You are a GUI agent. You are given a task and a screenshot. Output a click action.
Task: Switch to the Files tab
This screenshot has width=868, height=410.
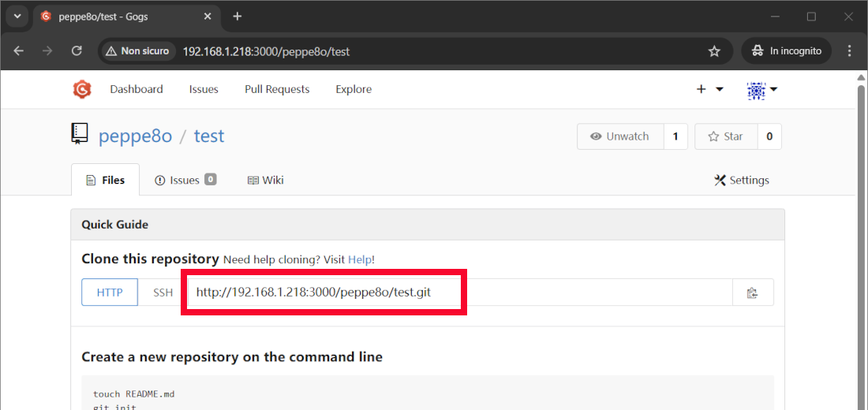[x=105, y=180]
